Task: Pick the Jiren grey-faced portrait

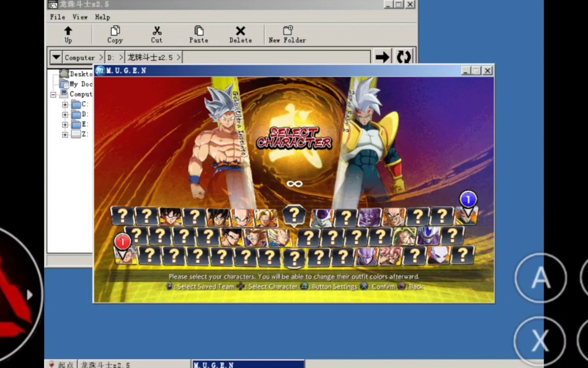Action: [438, 256]
